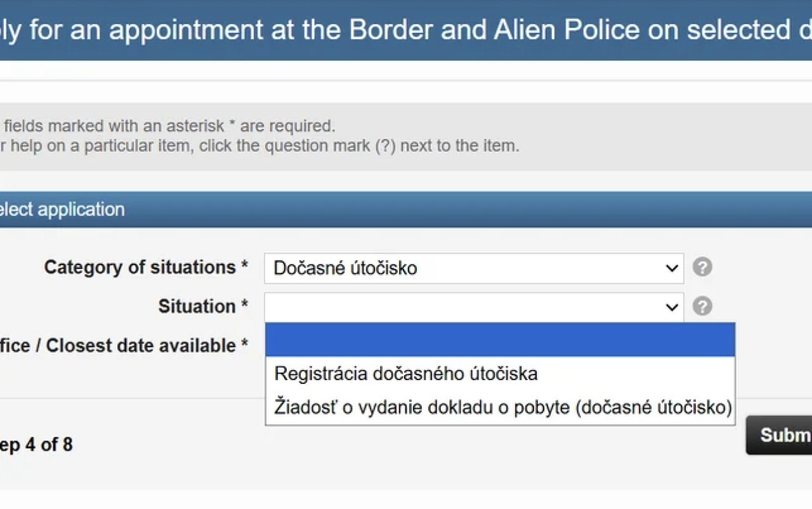Click the Dočasné útočisko selected category value
This screenshot has height=509, width=812.
[345, 268]
